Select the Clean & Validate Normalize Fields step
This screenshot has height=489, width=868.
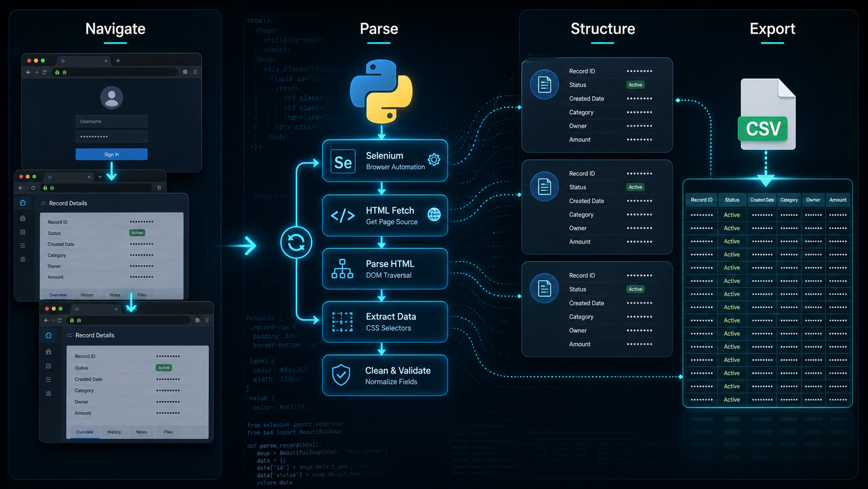pos(385,375)
